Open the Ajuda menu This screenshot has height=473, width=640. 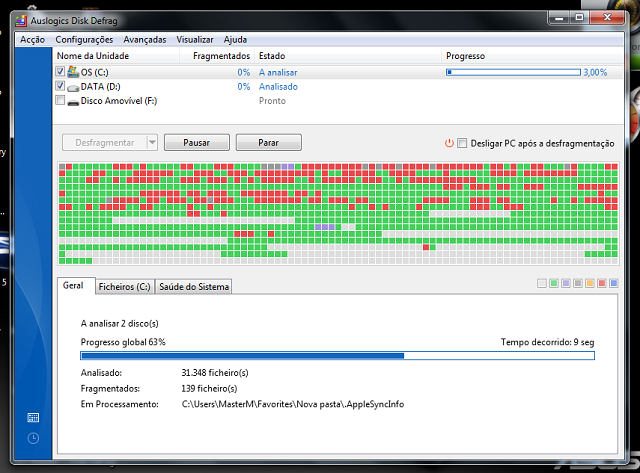pos(235,40)
